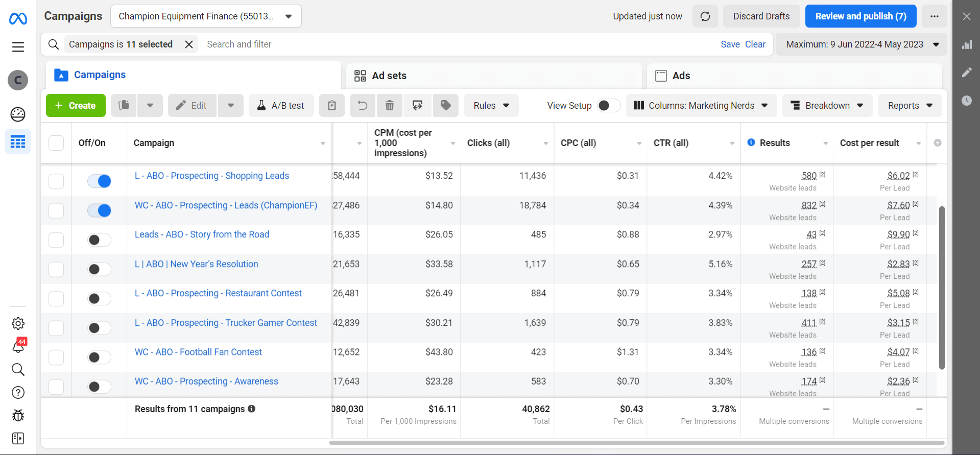The width and height of the screenshot is (980, 455).
Task: Click the Save filter link
Action: [x=730, y=44]
